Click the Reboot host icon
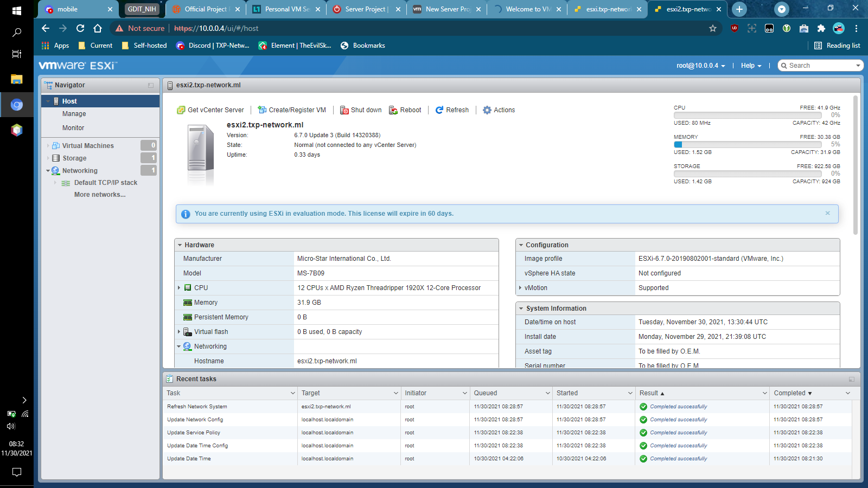 tap(393, 110)
